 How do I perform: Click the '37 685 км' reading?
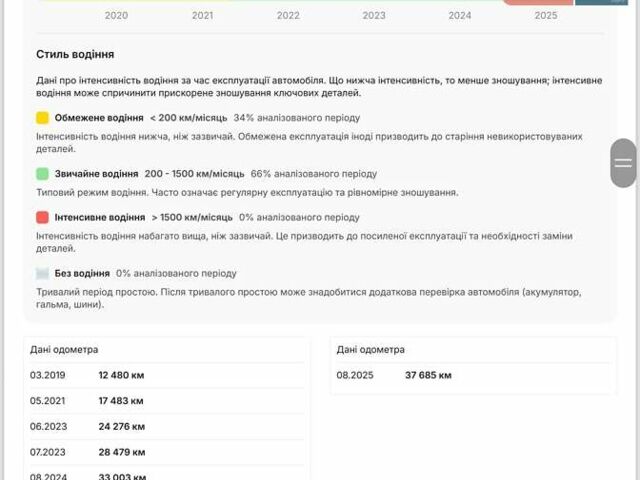tap(428, 375)
